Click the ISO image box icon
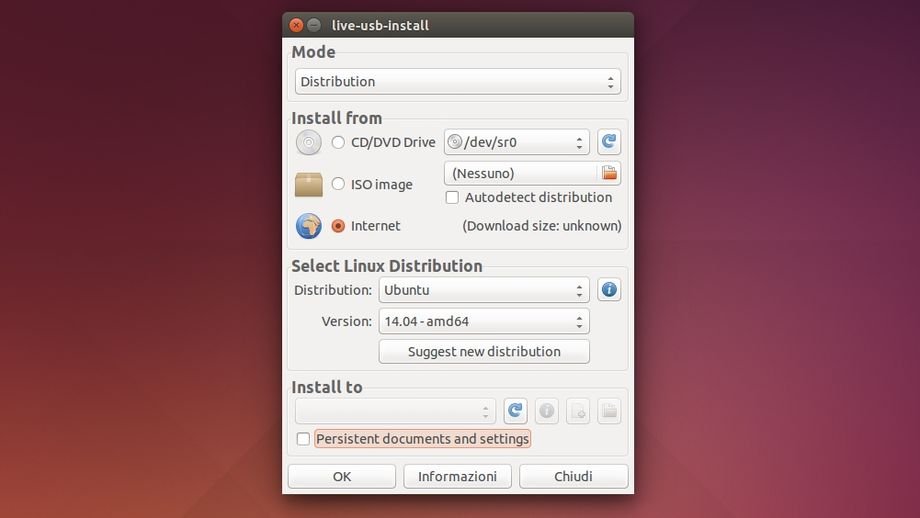The image size is (920, 518). [308, 185]
